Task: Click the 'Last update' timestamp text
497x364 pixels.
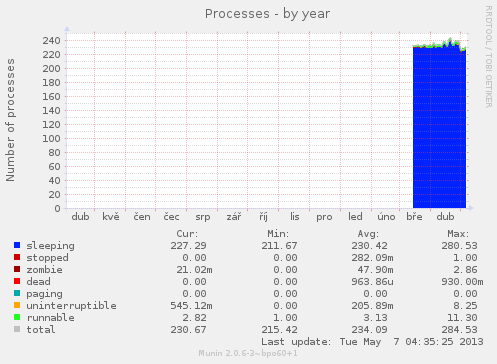Action: (372, 342)
